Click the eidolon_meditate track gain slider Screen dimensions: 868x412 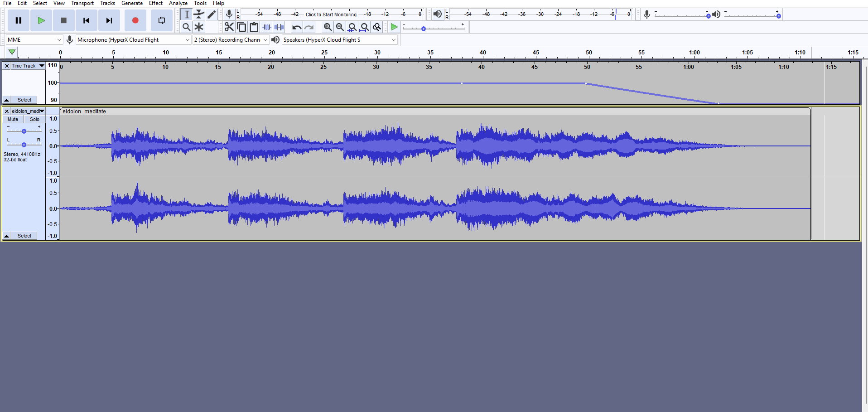(24, 131)
